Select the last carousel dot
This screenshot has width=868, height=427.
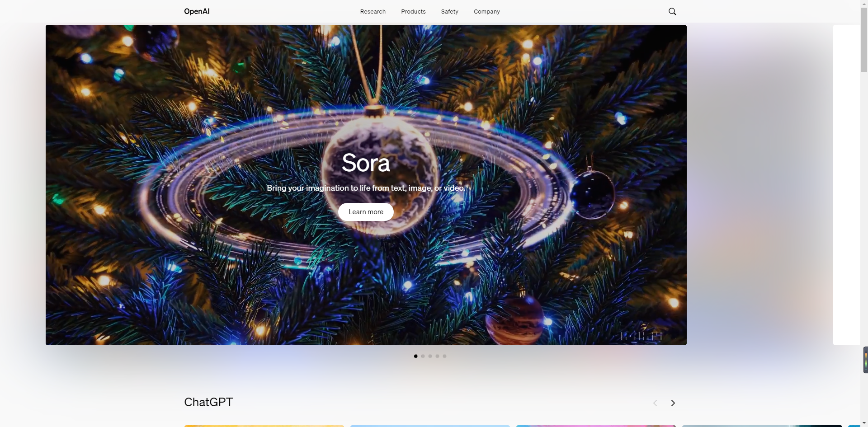tap(444, 356)
